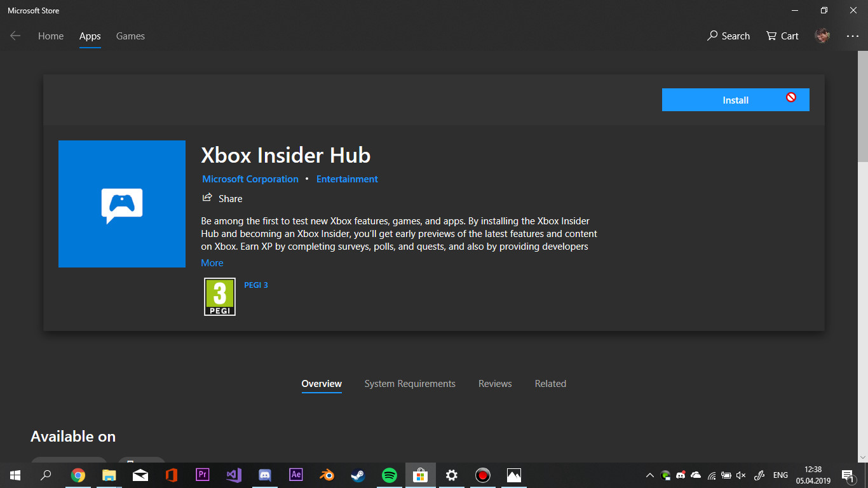This screenshot has height=488, width=868.
Task: Click the Microsoft Store taskbar icon
Action: click(421, 475)
